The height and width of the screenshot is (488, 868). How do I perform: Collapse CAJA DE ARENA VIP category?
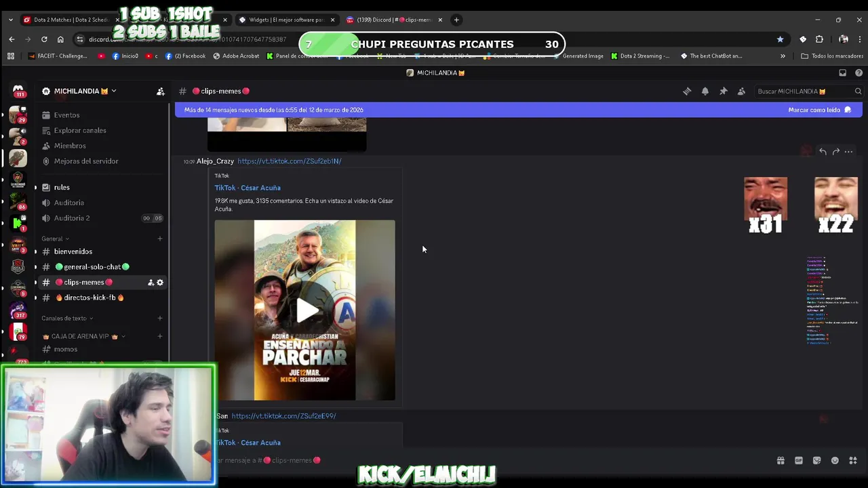click(83, 336)
